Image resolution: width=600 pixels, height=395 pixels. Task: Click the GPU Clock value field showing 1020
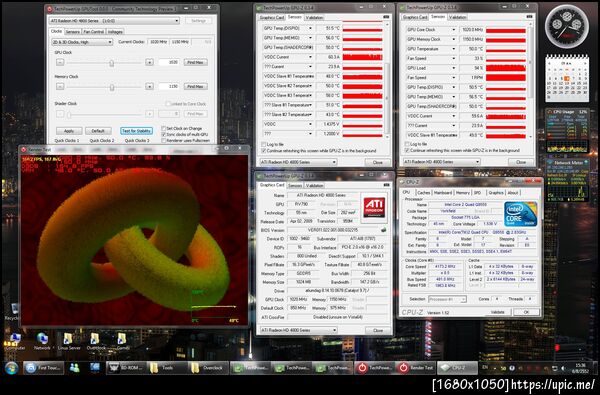tap(169, 62)
